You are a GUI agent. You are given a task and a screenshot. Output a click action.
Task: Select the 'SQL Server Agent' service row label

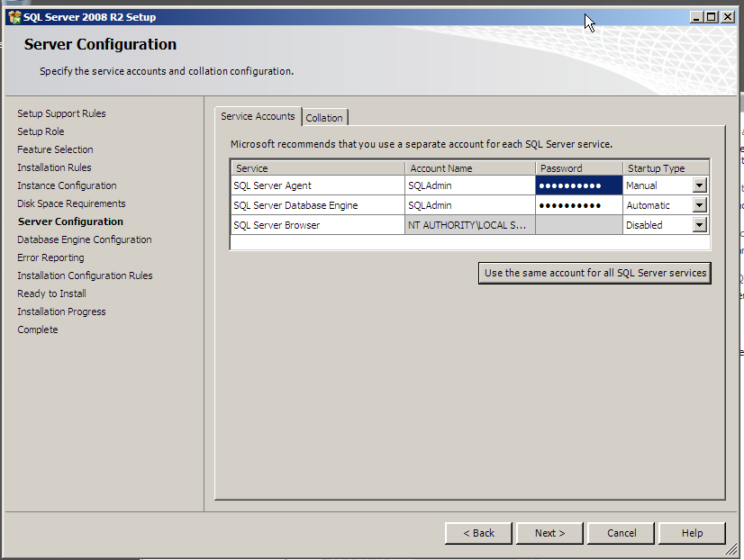click(x=272, y=185)
